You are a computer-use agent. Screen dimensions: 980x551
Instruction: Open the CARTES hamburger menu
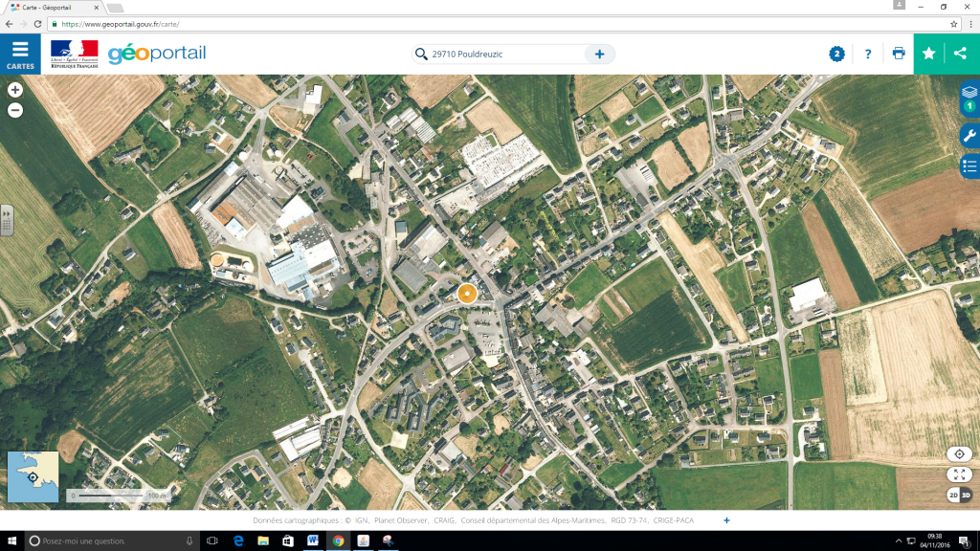point(20,54)
